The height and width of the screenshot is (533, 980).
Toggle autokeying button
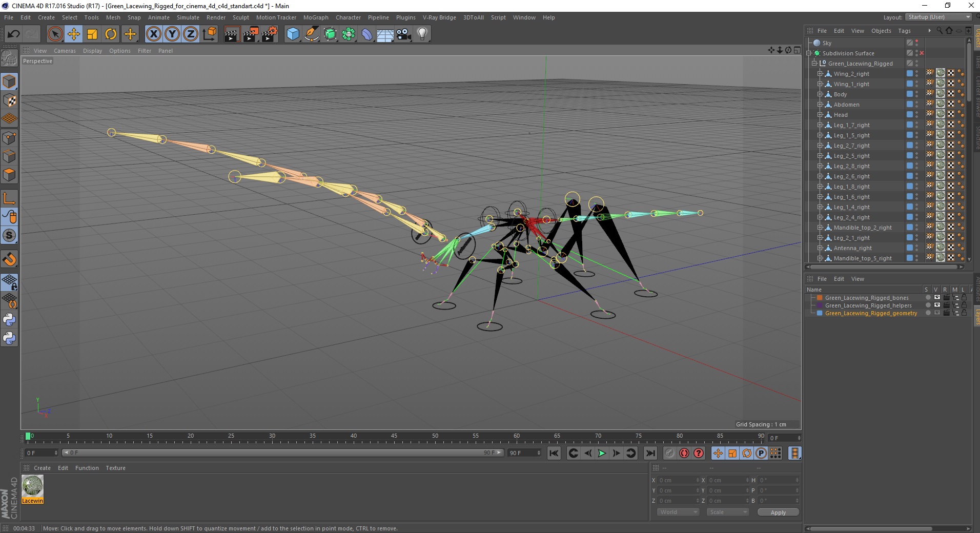[684, 453]
